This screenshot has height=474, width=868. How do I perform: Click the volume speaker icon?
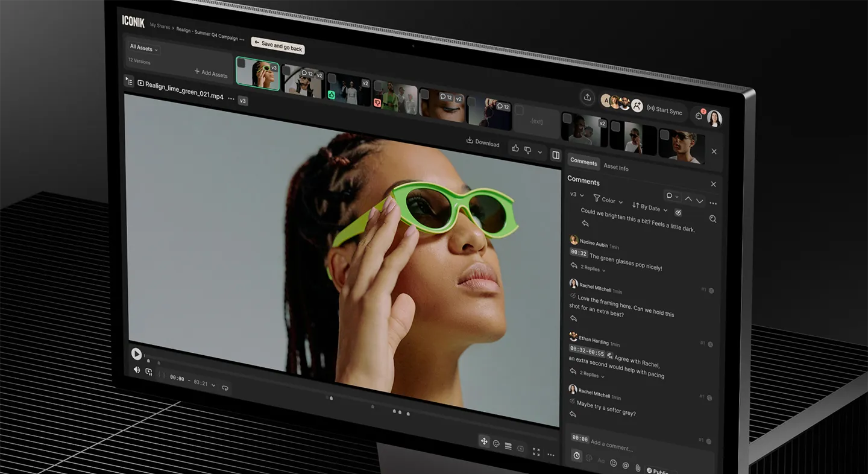pos(137,370)
